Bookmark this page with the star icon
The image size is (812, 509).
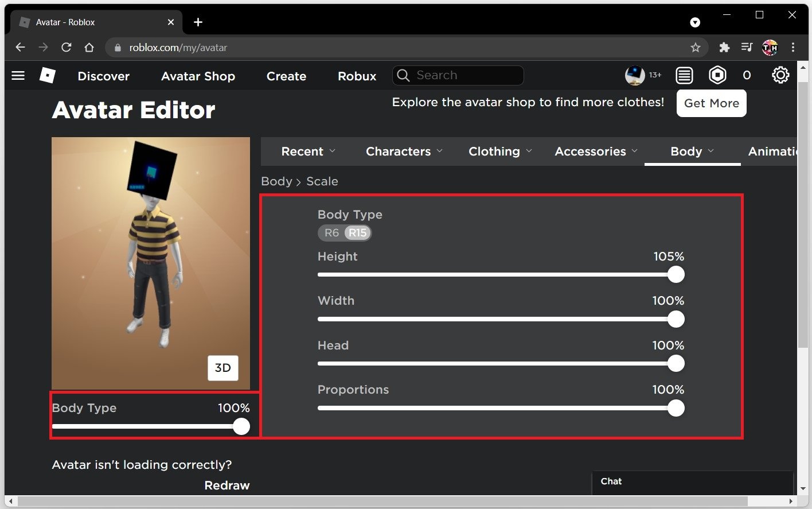pos(695,48)
